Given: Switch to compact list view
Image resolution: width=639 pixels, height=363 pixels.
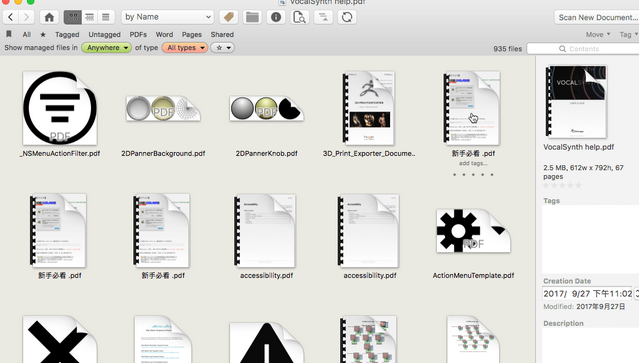Looking at the screenshot, I should pyautogui.click(x=106, y=17).
